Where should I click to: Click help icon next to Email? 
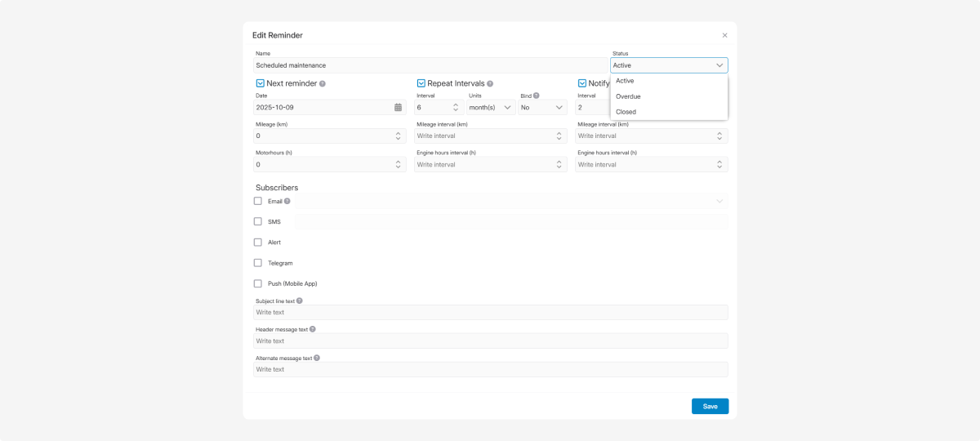(287, 201)
